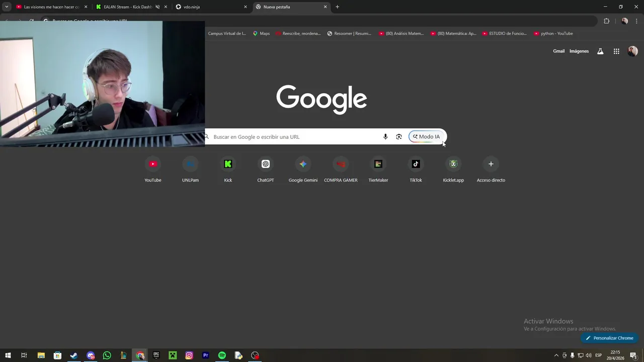The image size is (644, 362).
Task: Open the COMPRA GAMER shortcut tile
Action: [x=341, y=170]
